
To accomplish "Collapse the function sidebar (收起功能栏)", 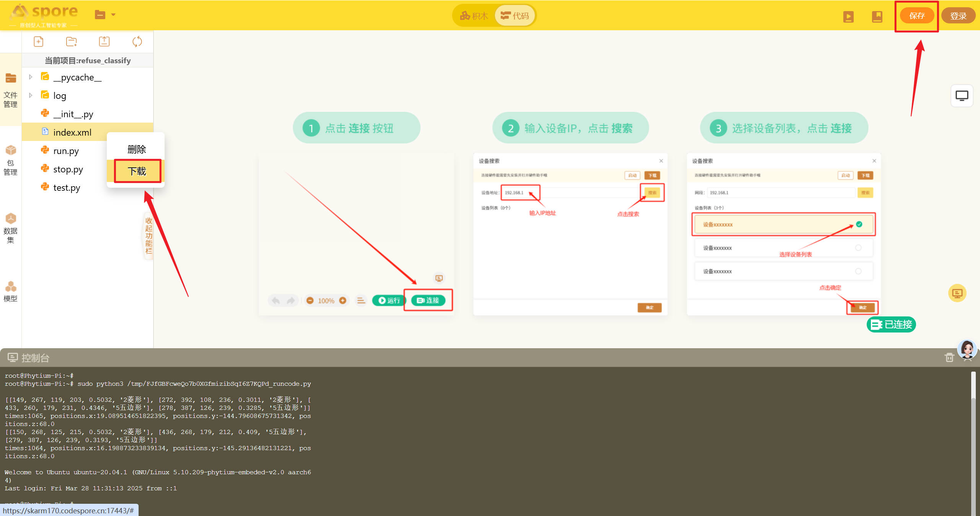I will point(149,235).
